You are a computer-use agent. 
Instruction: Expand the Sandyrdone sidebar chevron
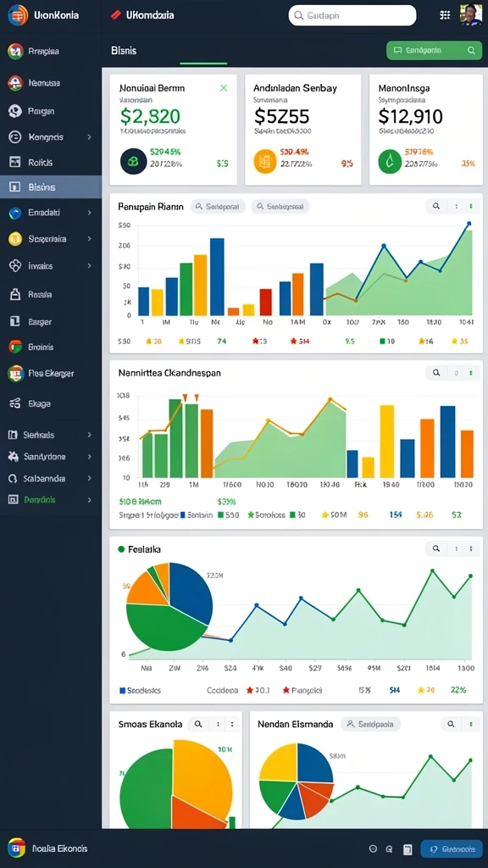pyautogui.click(x=89, y=457)
